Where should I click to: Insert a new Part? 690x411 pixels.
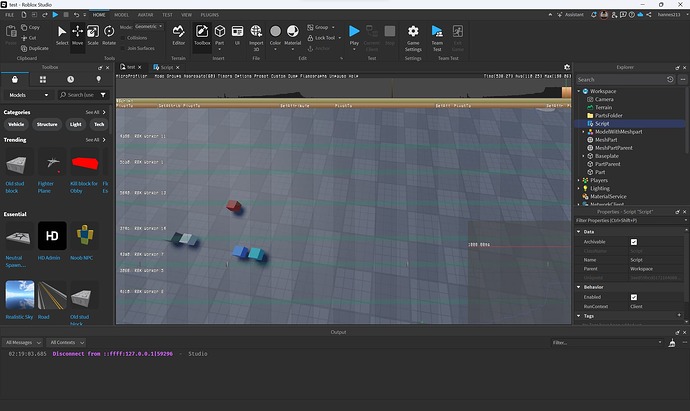click(x=220, y=35)
